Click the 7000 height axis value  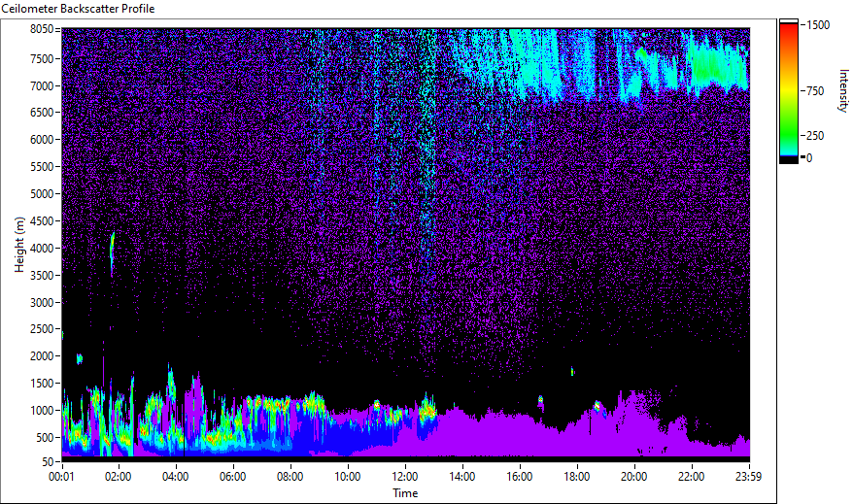42,85
